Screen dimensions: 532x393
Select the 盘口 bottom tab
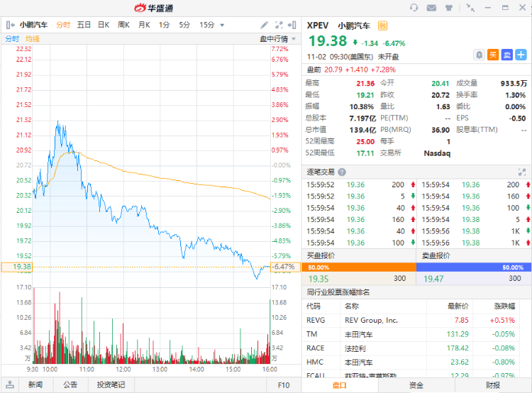[x=340, y=385]
